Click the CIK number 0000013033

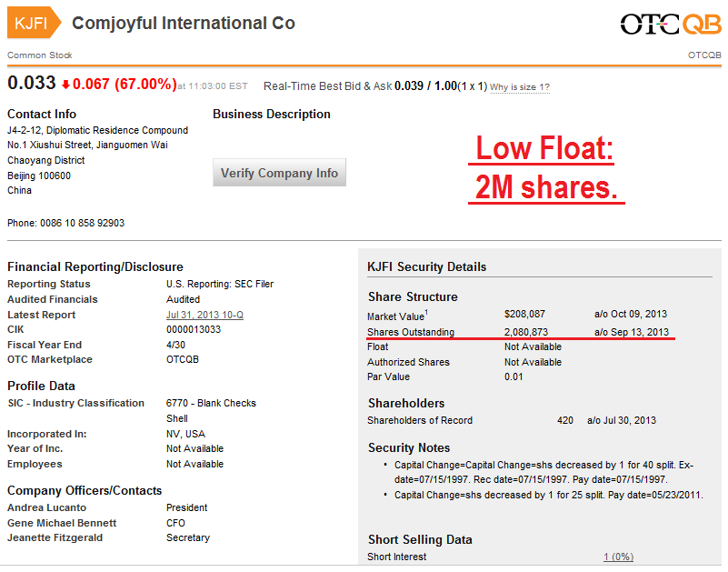tap(194, 329)
